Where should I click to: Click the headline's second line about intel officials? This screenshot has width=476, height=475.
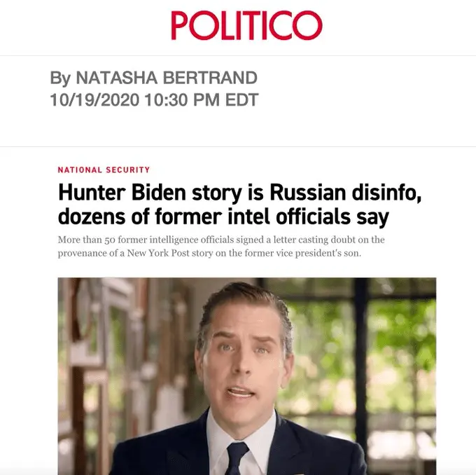point(223,216)
